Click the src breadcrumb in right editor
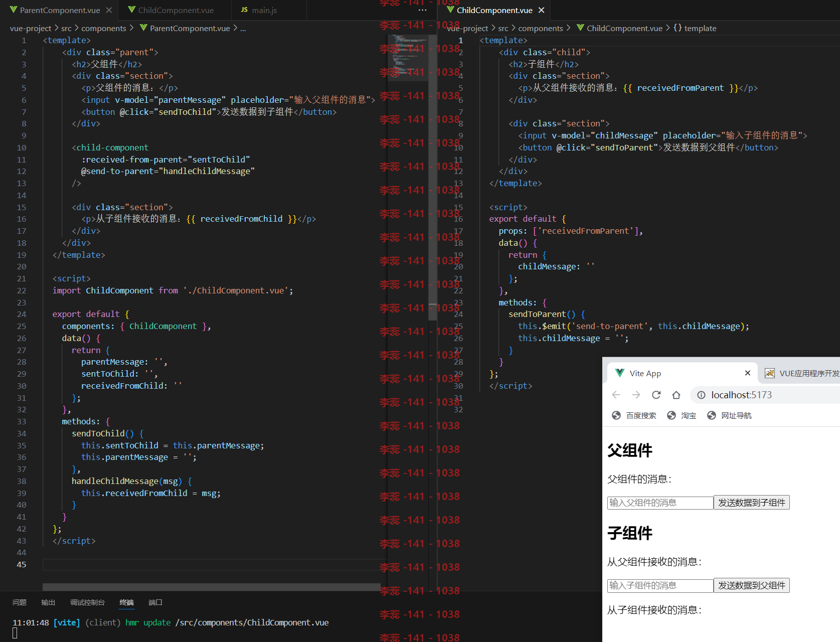The width and height of the screenshot is (840, 642). pyautogui.click(x=503, y=28)
